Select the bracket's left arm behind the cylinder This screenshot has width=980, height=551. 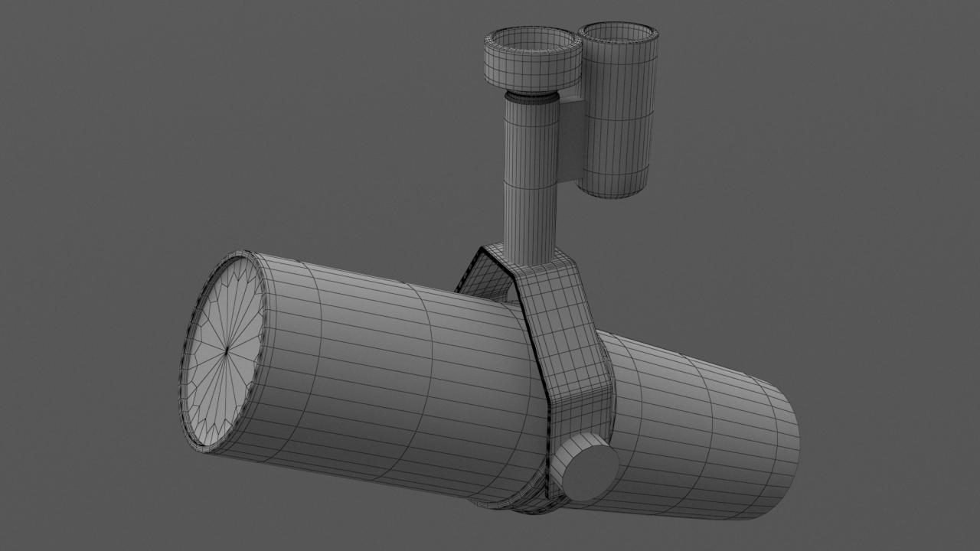click(x=479, y=275)
